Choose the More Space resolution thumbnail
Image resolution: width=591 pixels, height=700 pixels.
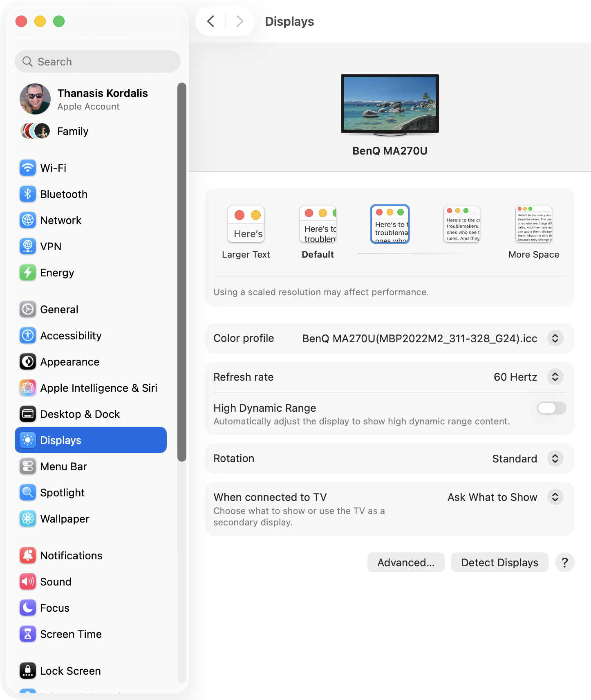tap(534, 224)
